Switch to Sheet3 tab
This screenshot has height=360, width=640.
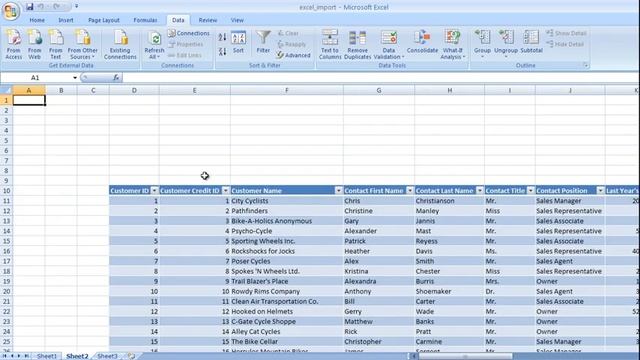(x=107, y=356)
